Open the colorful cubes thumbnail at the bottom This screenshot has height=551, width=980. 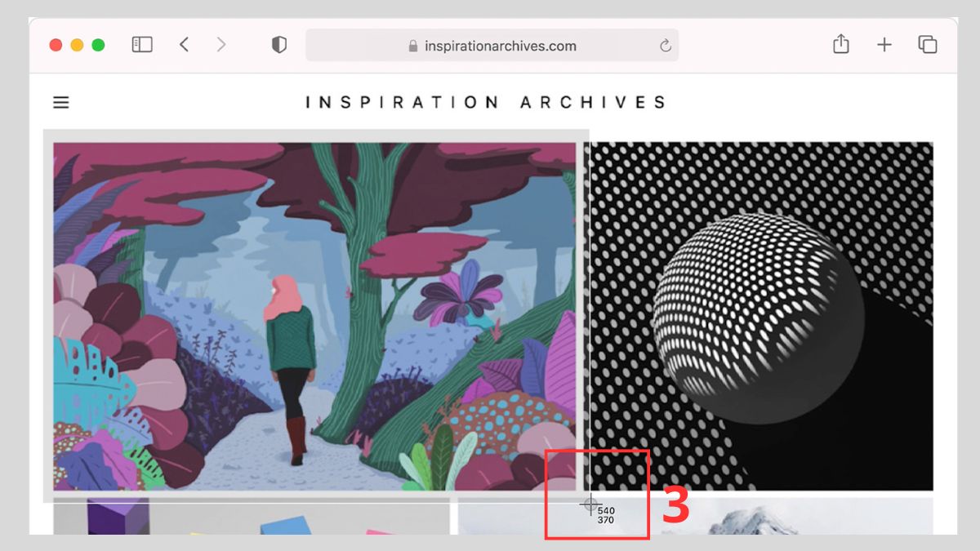tap(252, 517)
